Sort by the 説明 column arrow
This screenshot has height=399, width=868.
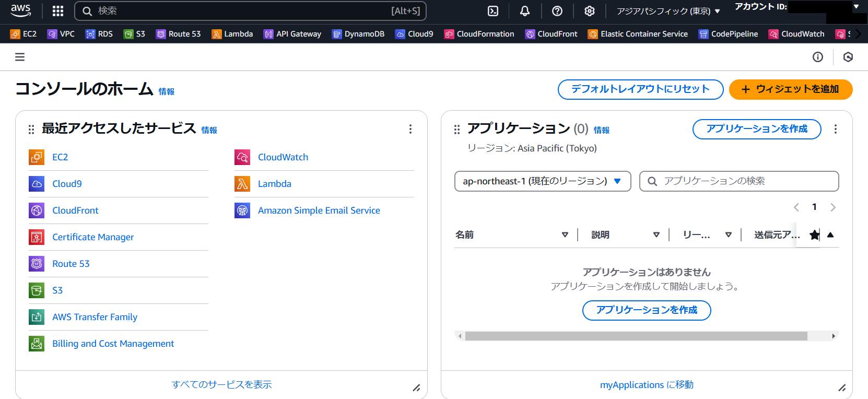point(656,235)
